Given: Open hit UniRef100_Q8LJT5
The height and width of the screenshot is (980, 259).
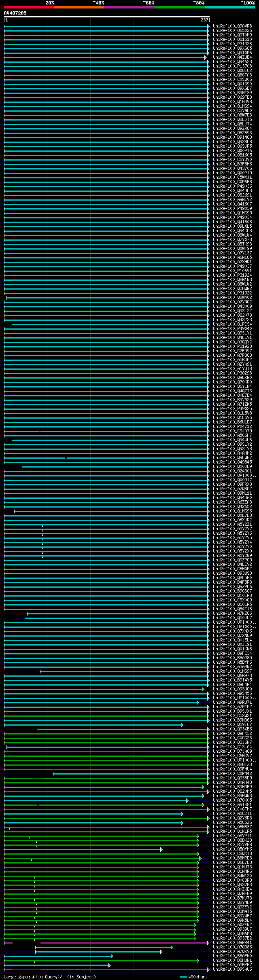Looking at the screenshot, I should click(232, 119).
